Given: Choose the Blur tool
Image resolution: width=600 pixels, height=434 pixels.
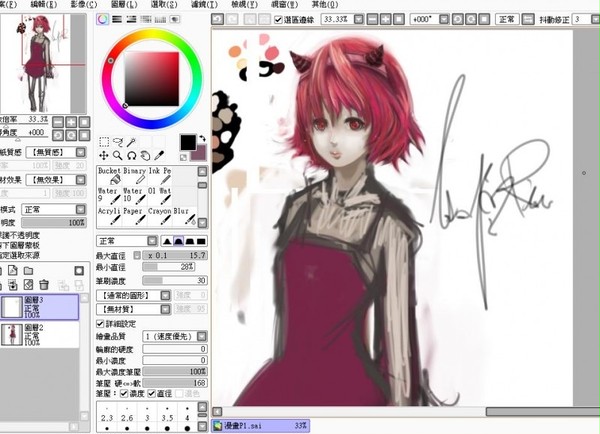Looking at the screenshot, I should point(184,216).
